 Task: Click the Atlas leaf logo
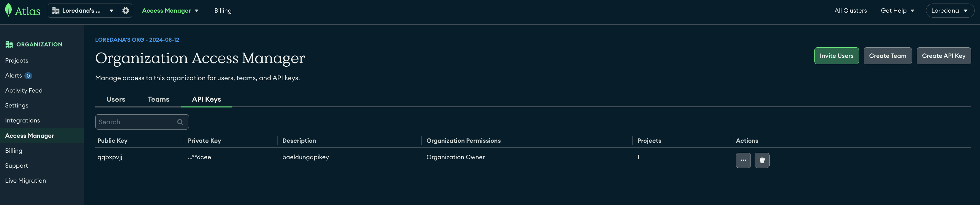pos(8,10)
